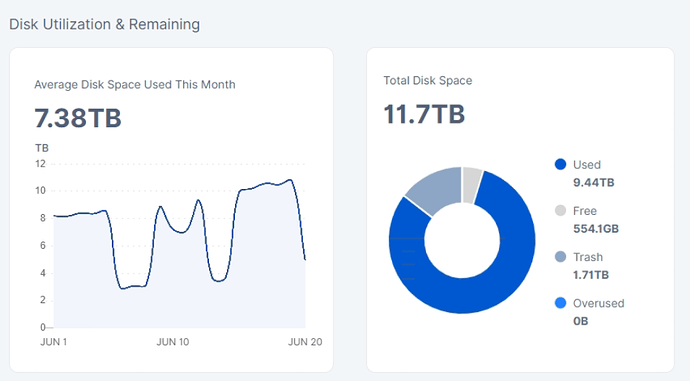Select the Used legend label

pyautogui.click(x=587, y=165)
